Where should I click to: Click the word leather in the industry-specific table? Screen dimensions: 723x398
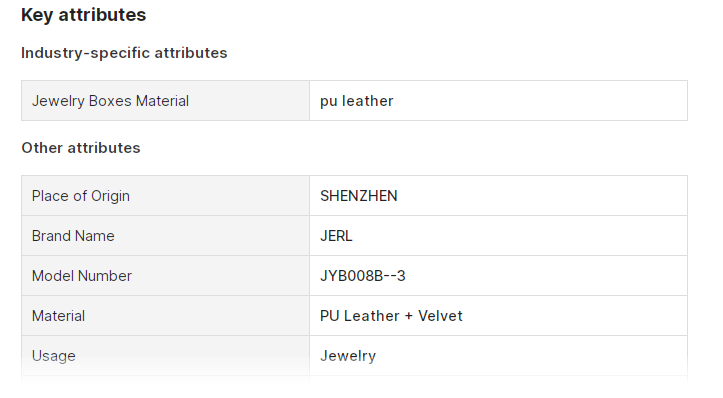tap(367, 101)
